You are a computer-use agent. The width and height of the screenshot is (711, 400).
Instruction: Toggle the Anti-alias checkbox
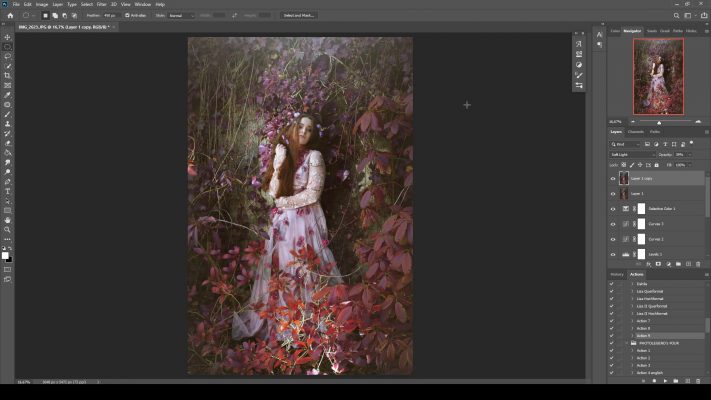[127, 15]
